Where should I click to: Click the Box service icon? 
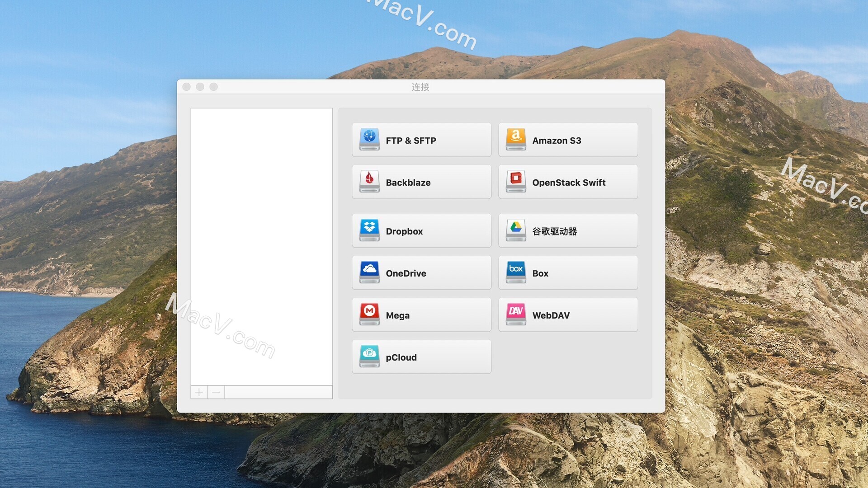pos(515,272)
